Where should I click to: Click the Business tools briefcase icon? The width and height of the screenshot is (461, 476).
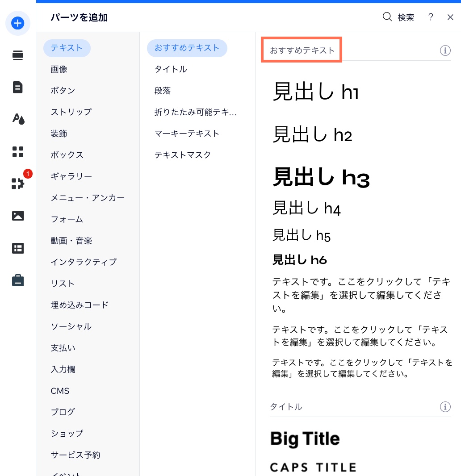coord(17,280)
